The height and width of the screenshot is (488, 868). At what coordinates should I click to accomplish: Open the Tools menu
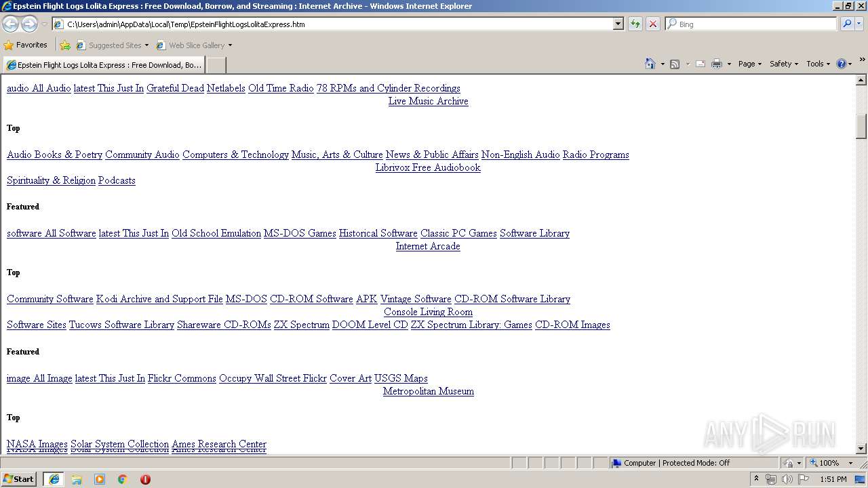[818, 64]
